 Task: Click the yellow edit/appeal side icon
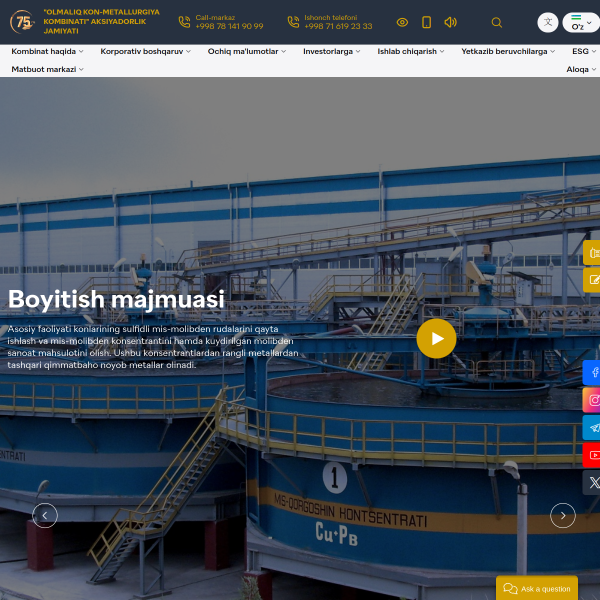pos(592,280)
